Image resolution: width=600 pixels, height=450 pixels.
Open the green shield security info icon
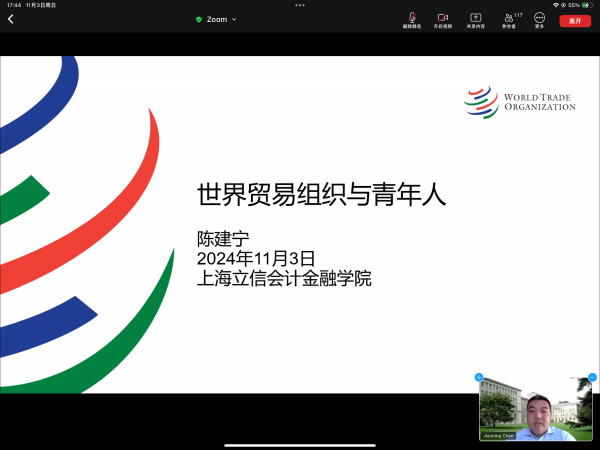199,19
